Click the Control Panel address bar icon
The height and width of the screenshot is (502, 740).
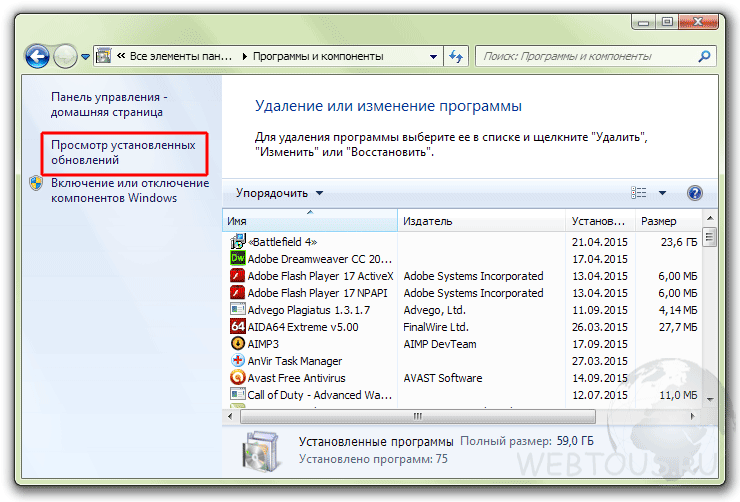pos(103,56)
